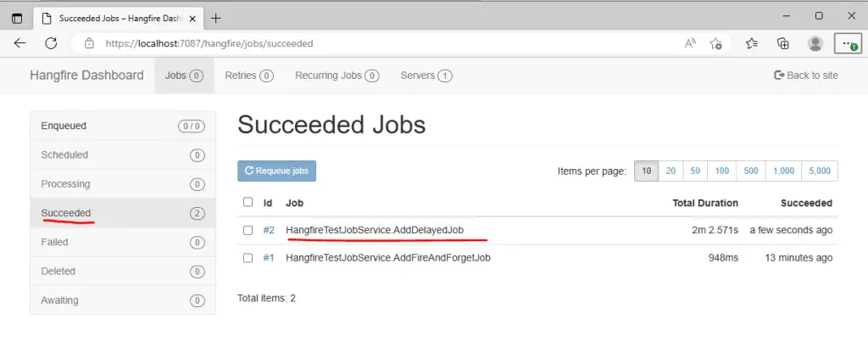Click the address bar URL
This screenshot has height=342, width=868.
click(x=209, y=43)
